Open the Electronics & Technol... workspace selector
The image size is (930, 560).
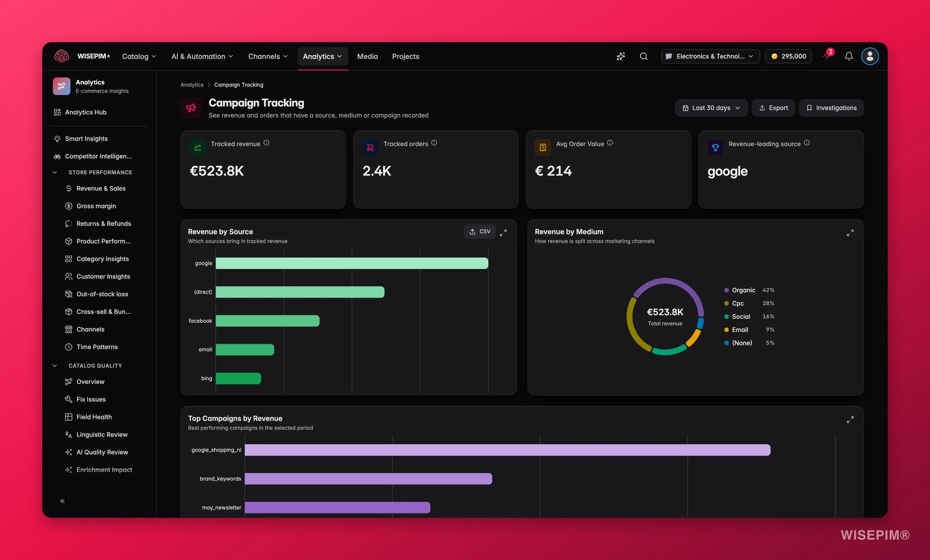(710, 56)
